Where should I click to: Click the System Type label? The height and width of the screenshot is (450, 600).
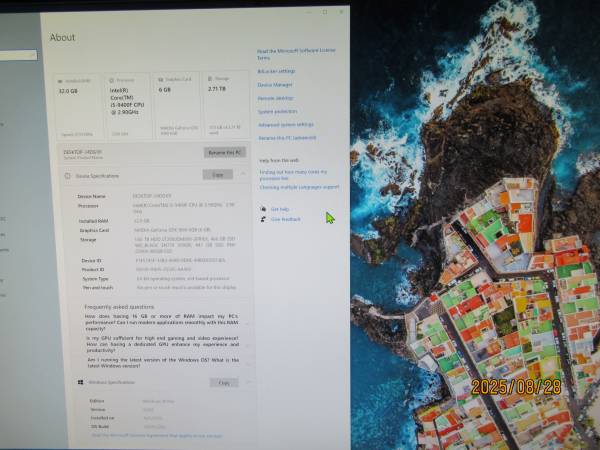click(x=95, y=279)
